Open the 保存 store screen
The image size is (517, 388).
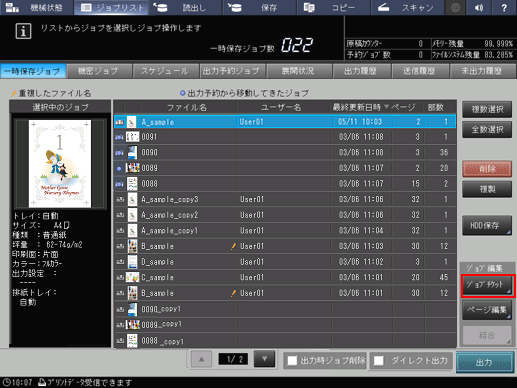point(260,7)
